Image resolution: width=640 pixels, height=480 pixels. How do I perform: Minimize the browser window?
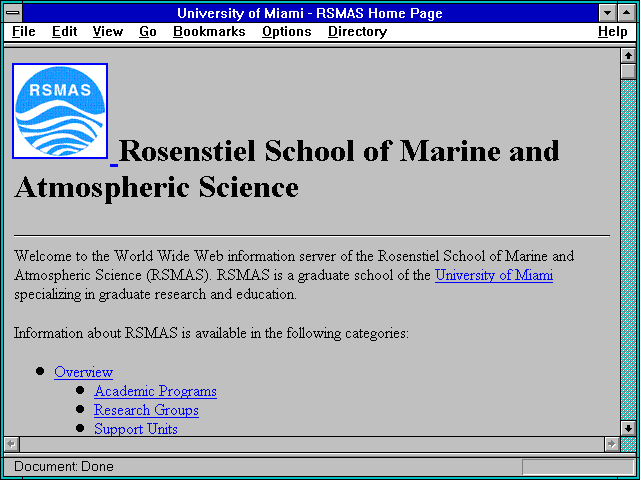pos(607,13)
